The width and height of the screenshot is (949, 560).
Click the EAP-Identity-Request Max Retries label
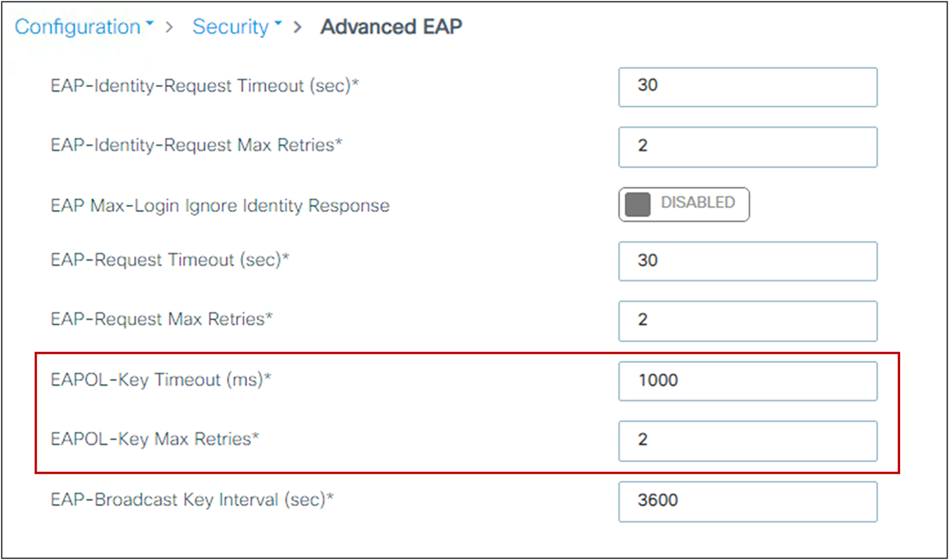tap(197, 145)
